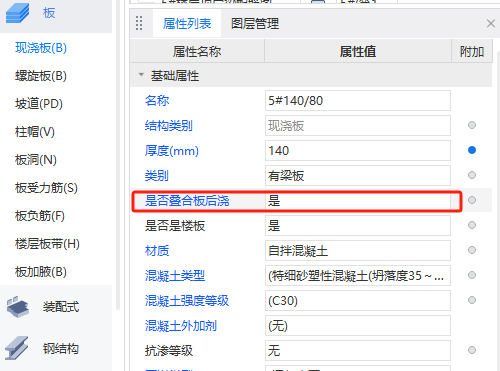Open the 类别 value 有梁板

(x=358, y=175)
